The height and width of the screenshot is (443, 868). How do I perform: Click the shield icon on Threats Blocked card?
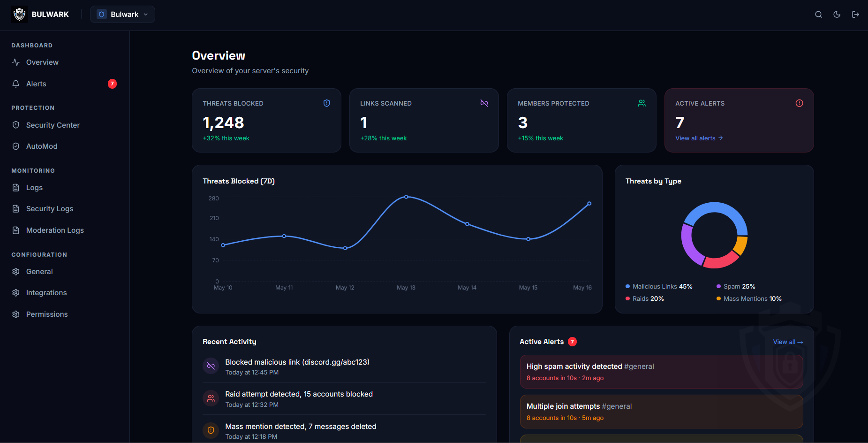tap(327, 103)
